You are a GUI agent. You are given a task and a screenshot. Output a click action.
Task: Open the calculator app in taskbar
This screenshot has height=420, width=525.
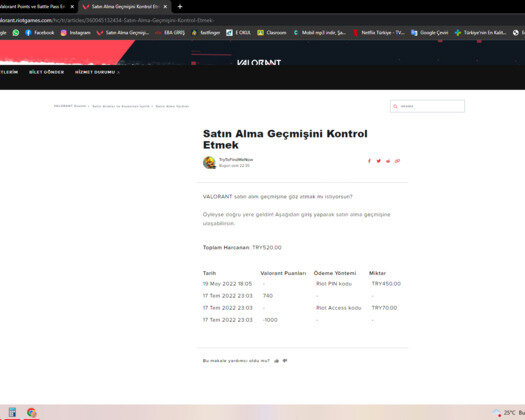tap(12, 412)
